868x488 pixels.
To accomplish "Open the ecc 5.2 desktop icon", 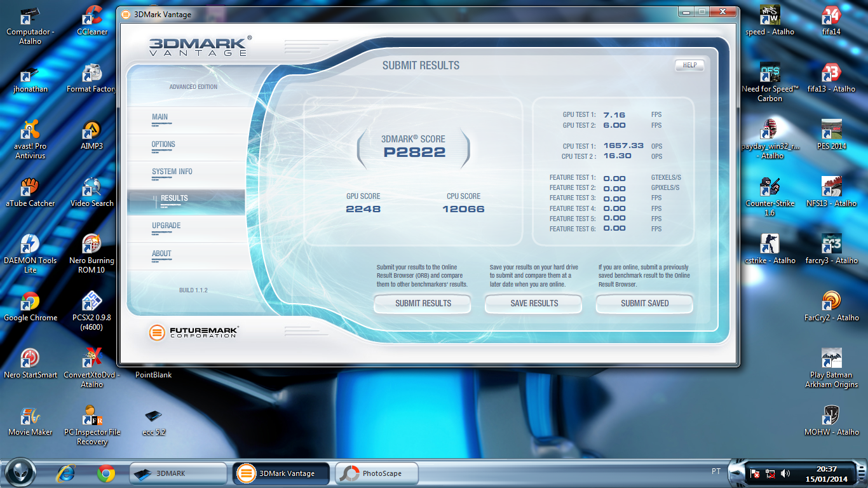I will 154,421.
